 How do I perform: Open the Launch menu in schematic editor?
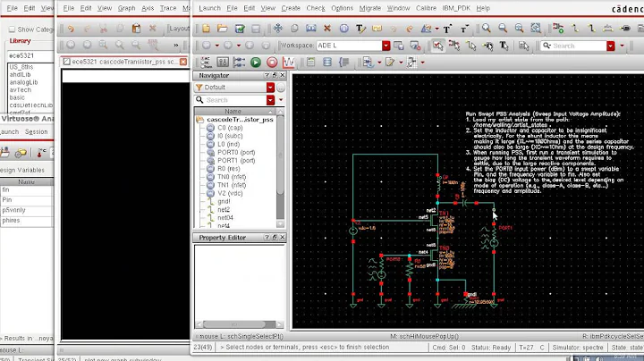[209, 8]
